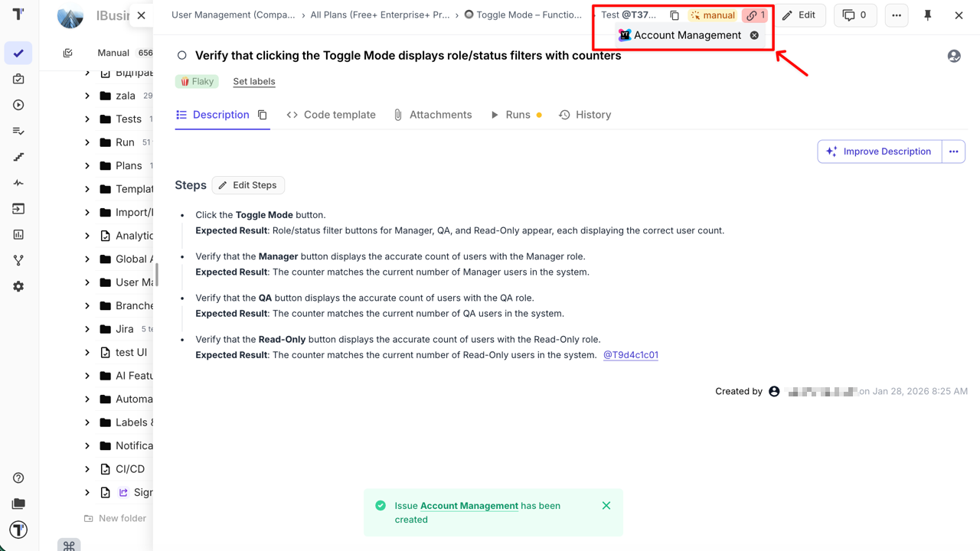Switch to the Attachments tab
This screenshot has height=551, width=980.
[441, 114]
